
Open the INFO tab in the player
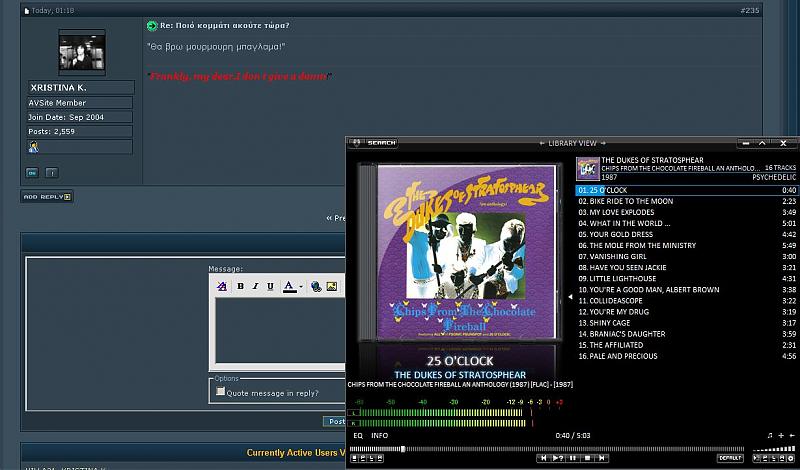[x=379, y=435]
